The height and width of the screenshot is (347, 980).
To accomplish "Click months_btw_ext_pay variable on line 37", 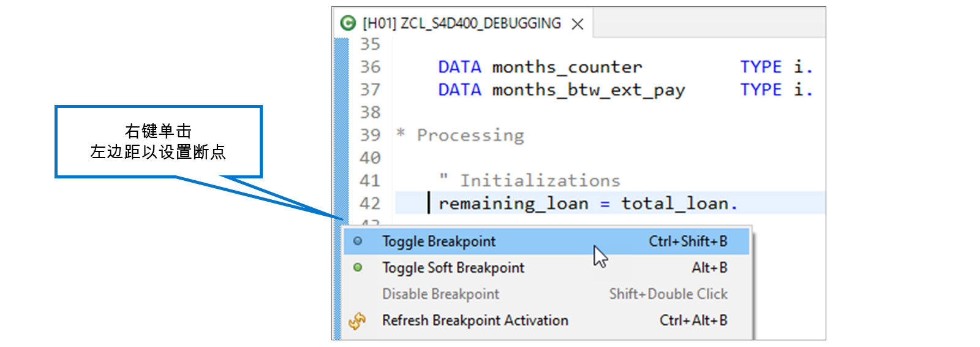I will 589,90.
